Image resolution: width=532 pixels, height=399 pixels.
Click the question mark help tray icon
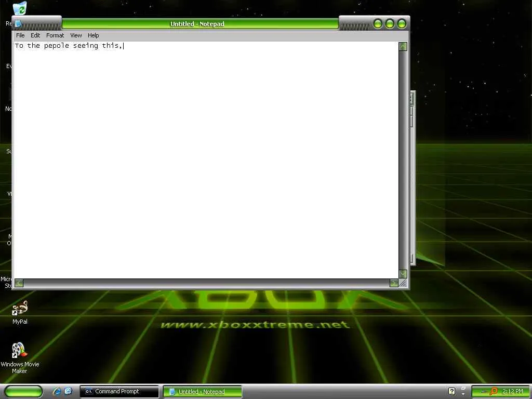451,391
